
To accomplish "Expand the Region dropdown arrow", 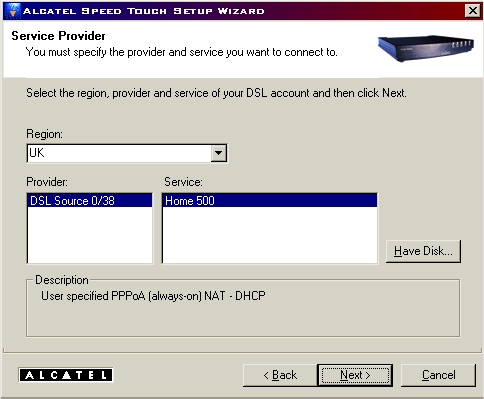I will click(x=219, y=153).
